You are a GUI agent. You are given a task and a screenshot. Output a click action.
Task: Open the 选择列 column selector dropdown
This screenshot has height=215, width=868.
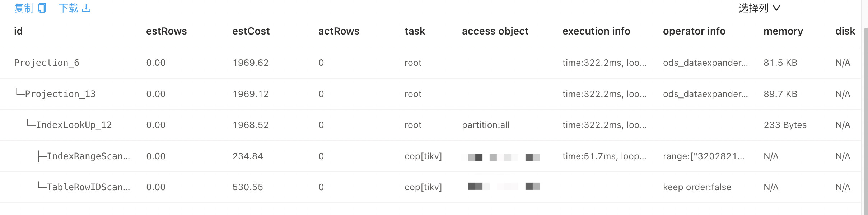pos(759,8)
